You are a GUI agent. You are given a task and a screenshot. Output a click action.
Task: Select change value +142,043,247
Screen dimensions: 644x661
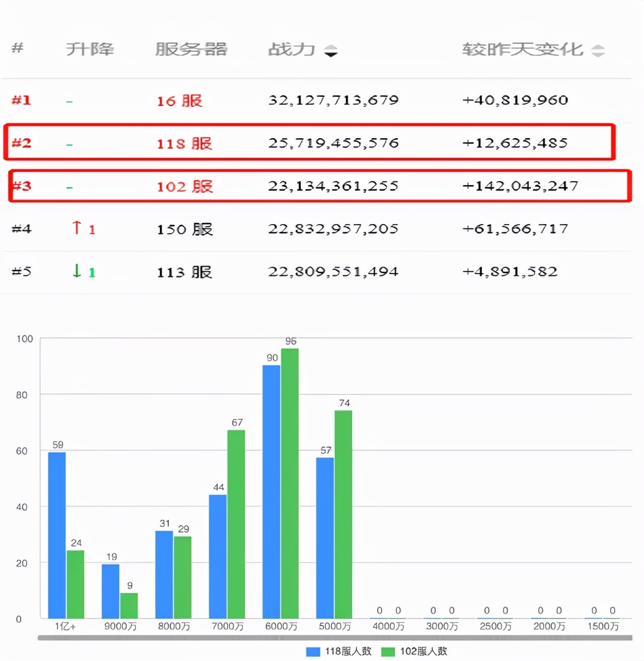pos(520,186)
